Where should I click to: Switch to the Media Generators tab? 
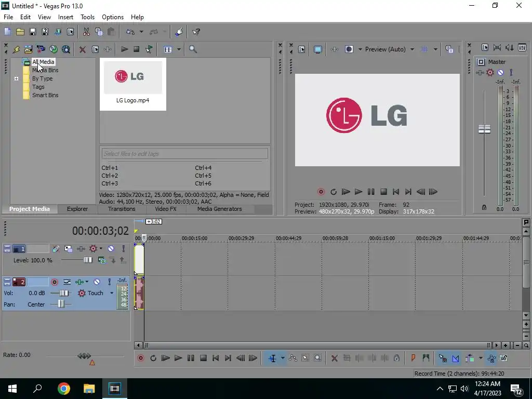(x=220, y=209)
